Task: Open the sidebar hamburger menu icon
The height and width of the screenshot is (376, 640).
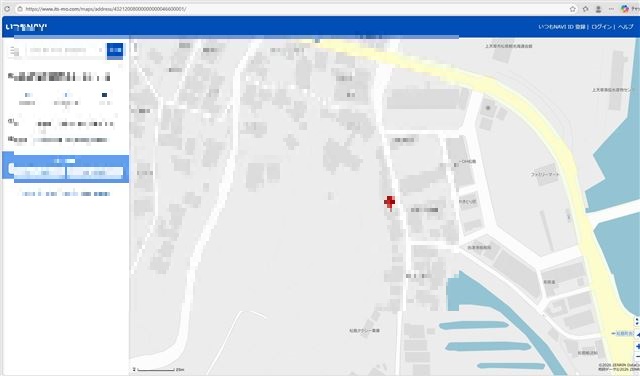Action: (14, 51)
